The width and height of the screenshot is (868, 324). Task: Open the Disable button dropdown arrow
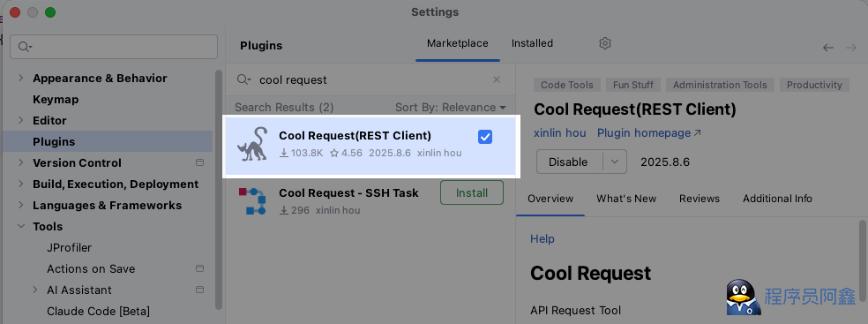click(x=615, y=162)
